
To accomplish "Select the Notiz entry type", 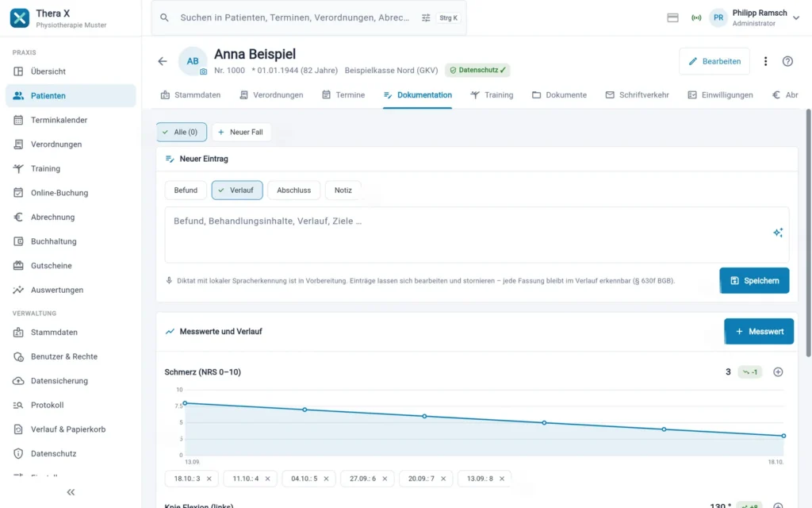I will point(343,190).
